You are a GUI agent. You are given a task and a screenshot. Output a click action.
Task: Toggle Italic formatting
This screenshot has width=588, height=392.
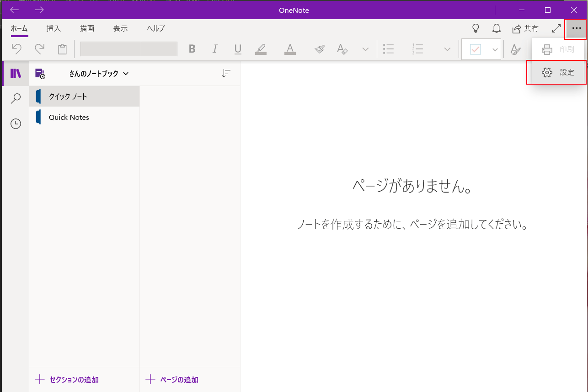pos(215,49)
